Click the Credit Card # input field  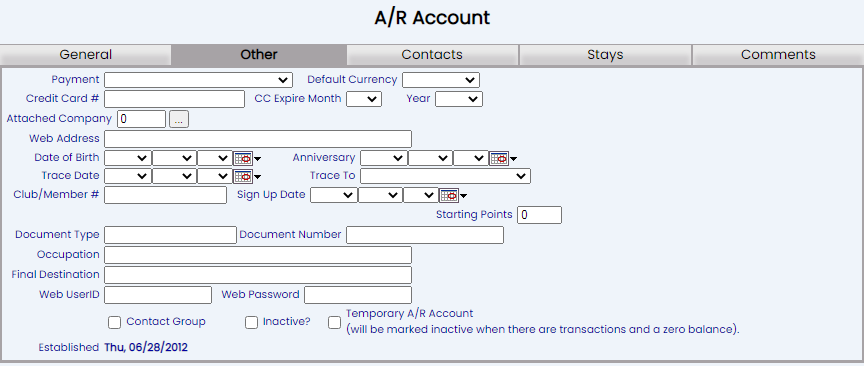coord(174,99)
